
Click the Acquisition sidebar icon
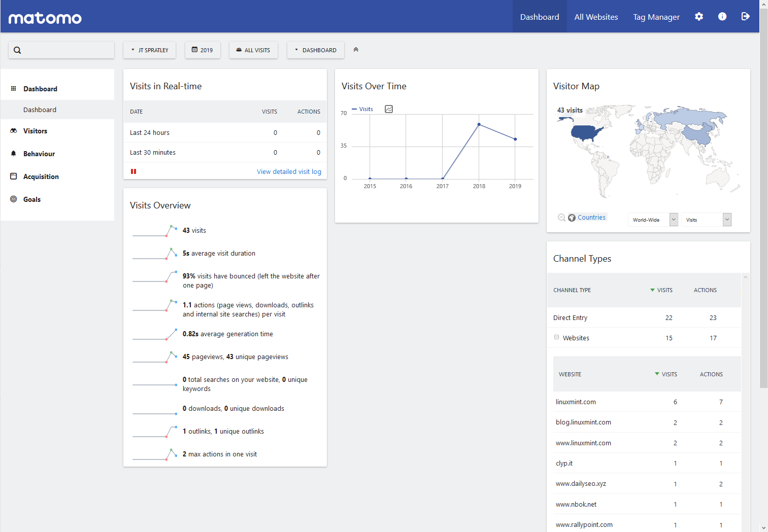[14, 176]
